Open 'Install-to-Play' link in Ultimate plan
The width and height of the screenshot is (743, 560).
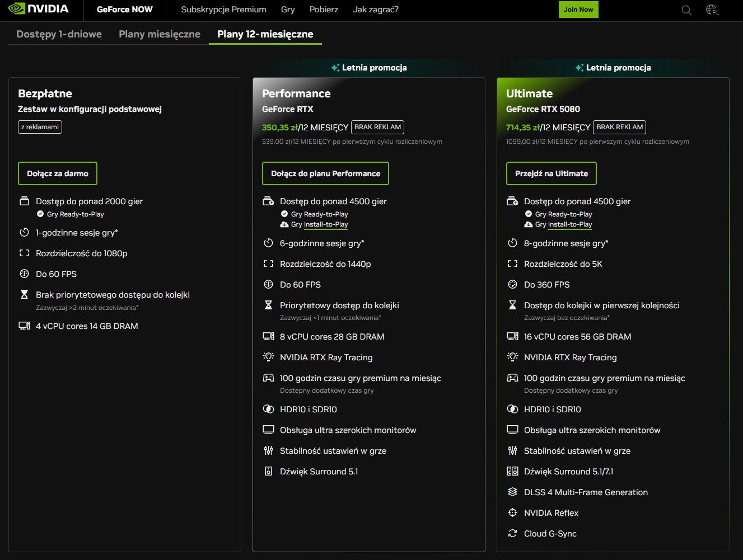(570, 224)
